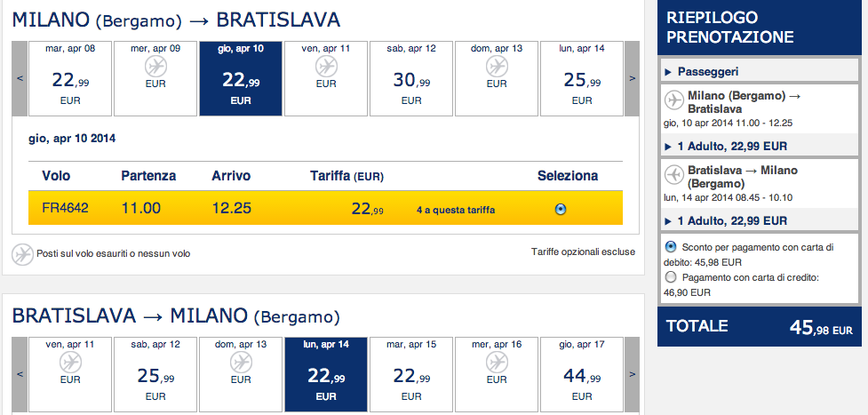Viewport: 868px width, 415px height.
Task: Click plane icon beside Bratislava → Milano summary
Action: pyautogui.click(x=674, y=176)
